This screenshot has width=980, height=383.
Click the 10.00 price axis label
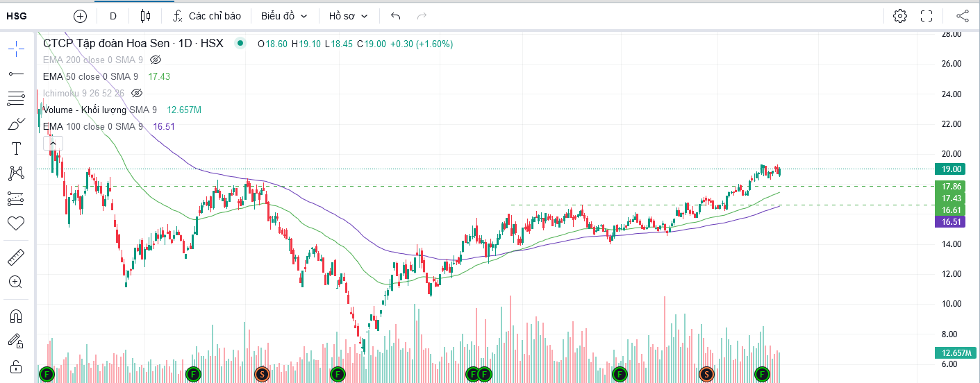pyautogui.click(x=951, y=304)
